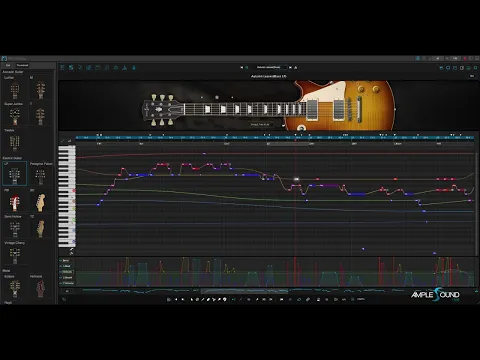Choose the Super Jumbo acoustic guitar
This screenshot has width=480, height=360.
(x=14, y=114)
